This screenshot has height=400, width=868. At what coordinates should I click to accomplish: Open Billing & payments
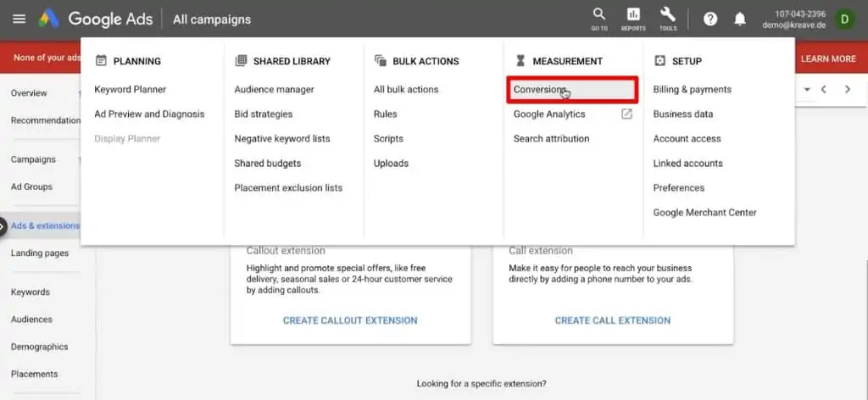point(692,90)
